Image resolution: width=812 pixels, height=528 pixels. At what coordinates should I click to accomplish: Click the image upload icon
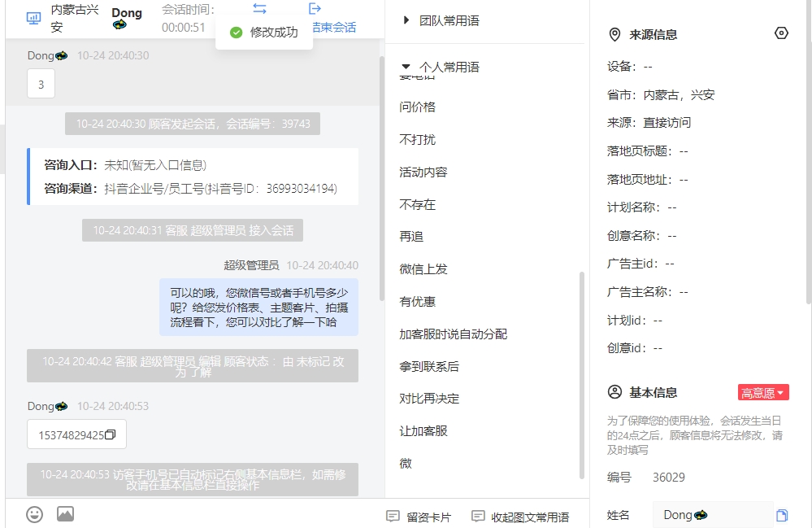(65, 514)
